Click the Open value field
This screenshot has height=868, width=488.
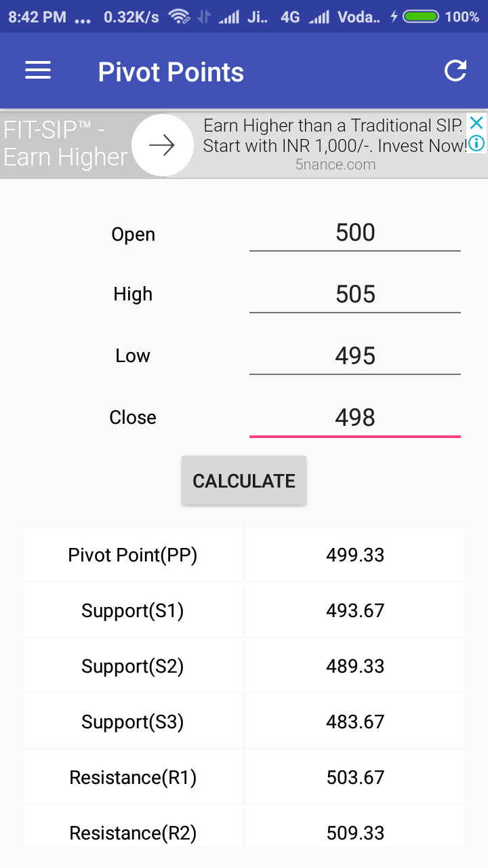355,234
